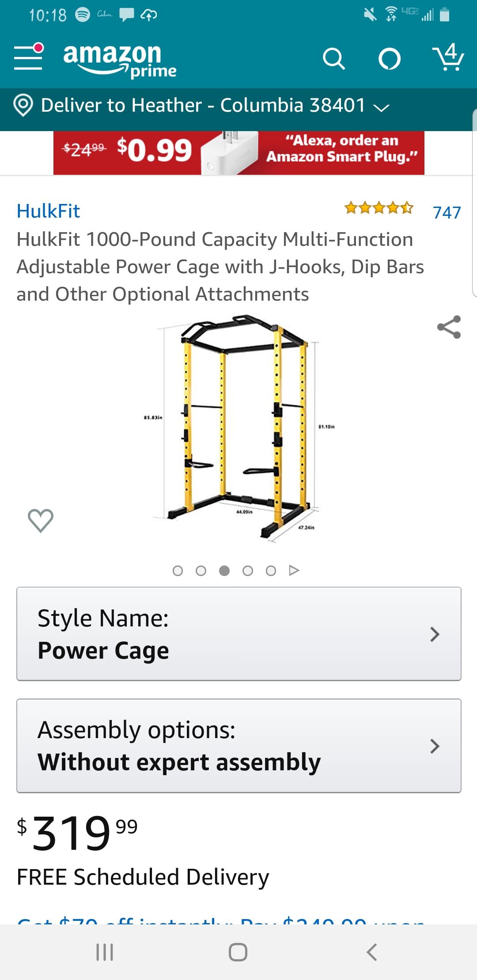Select the fifth image carousel dot

pyautogui.click(x=271, y=571)
